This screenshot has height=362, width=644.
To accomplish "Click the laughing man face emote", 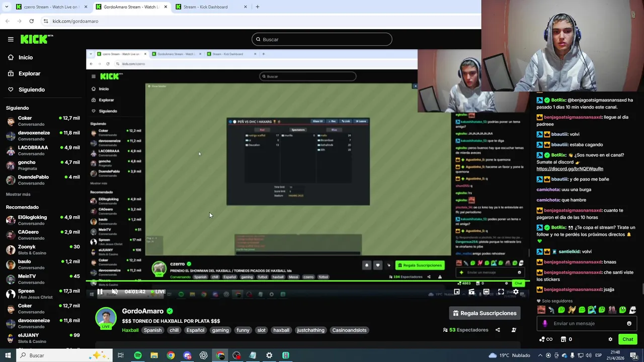I will point(541,310).
